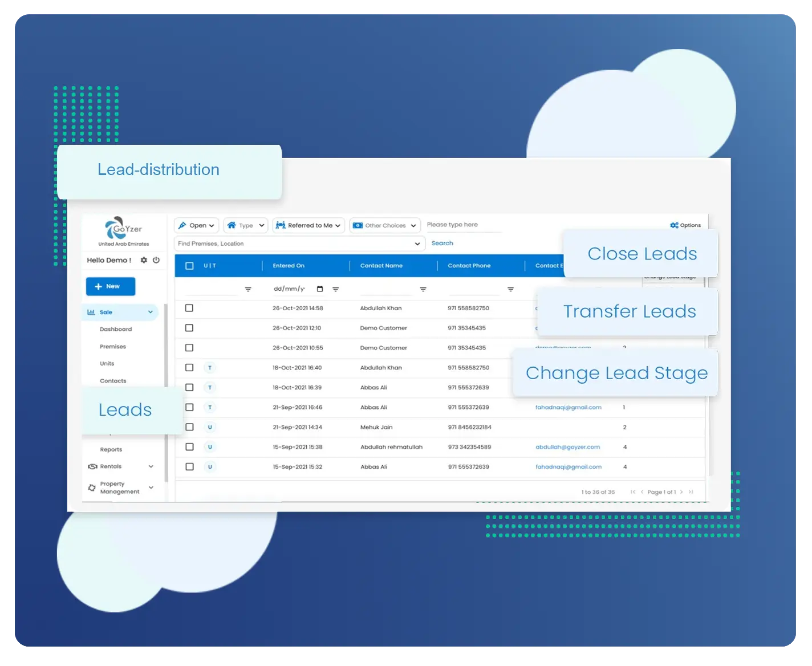Toggle the select-all checkbox in table header
Image resolution: width=812 pixels, height=666 pixels.
click(x=190, y=266)
